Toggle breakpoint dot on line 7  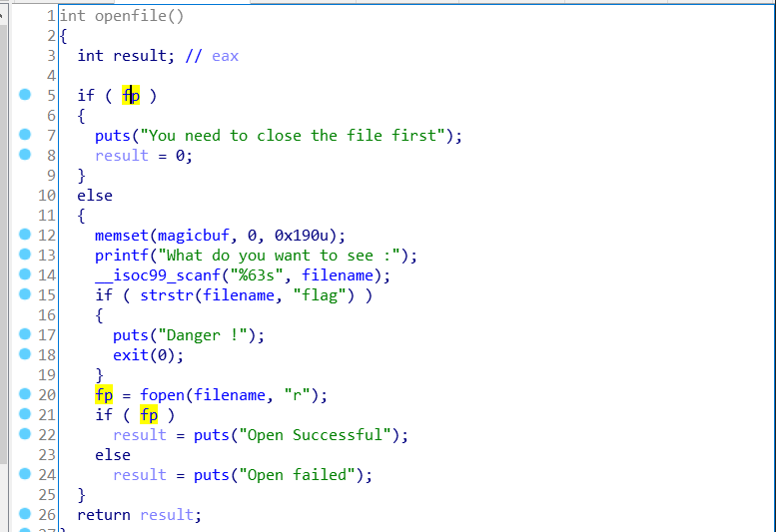coord(25,135)
